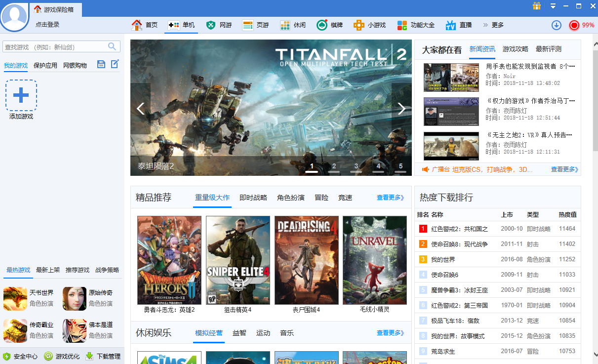Open the 狙击精英4 game cover
Image resolution: width=598 pixels, height=364 pixels.
click(238, 260)
